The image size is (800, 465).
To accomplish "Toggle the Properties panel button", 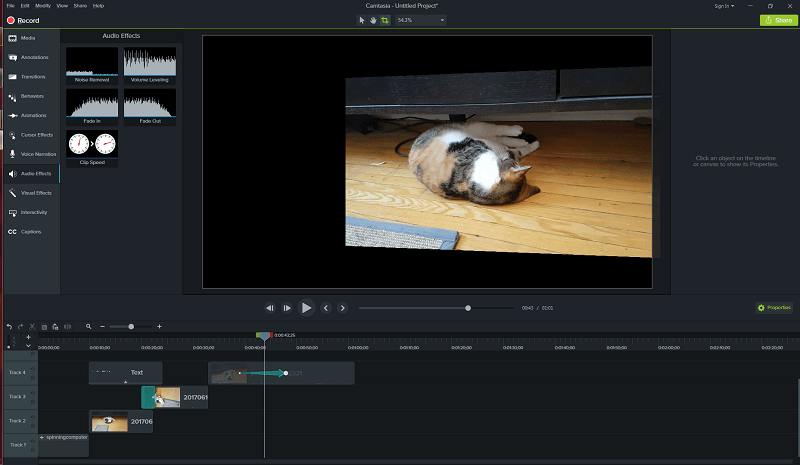I will [x=774, y=307].
